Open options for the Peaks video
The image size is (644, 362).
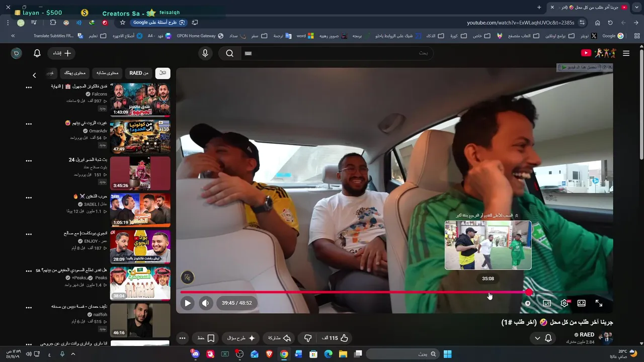[29, 271]
